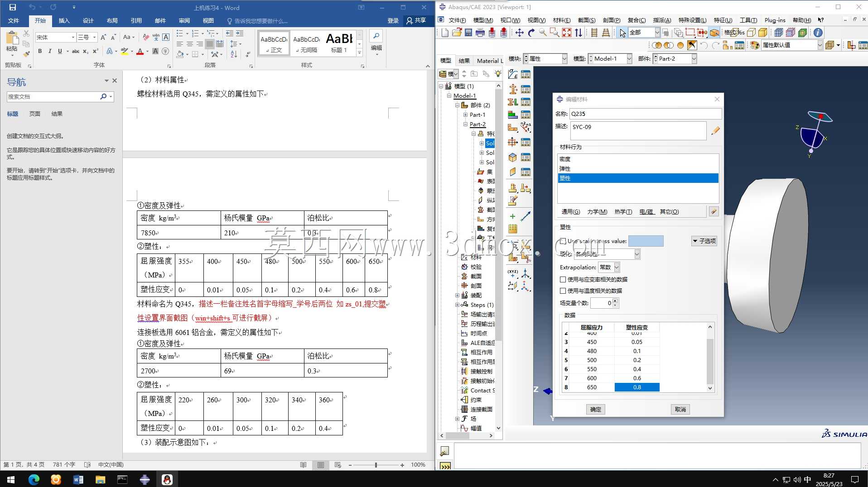Image resolution: width=868 pixels, height=487 pixels.
Task: Click the Word 登录 sign-in link
Action: [x=393, y=20]
